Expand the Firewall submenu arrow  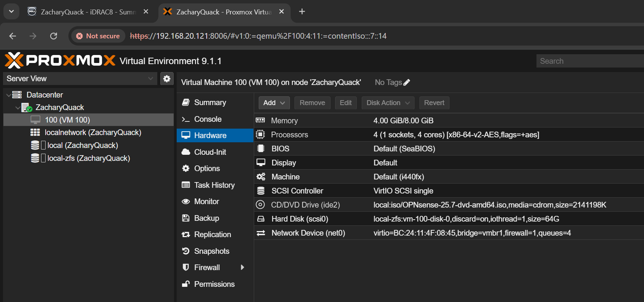[x=242, y=267]
